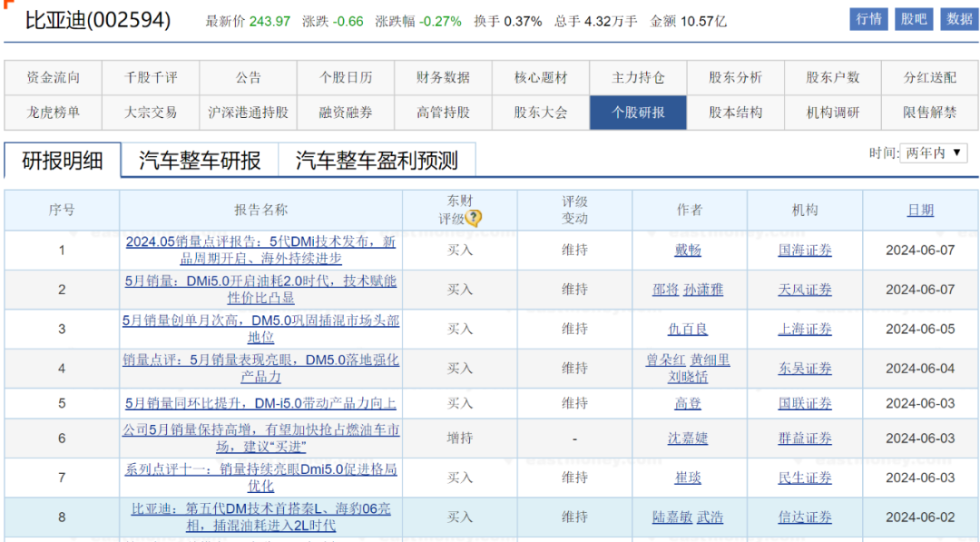Click author link 陆嘉敏
Screen dimensions: 980x542
coord(672,517)
